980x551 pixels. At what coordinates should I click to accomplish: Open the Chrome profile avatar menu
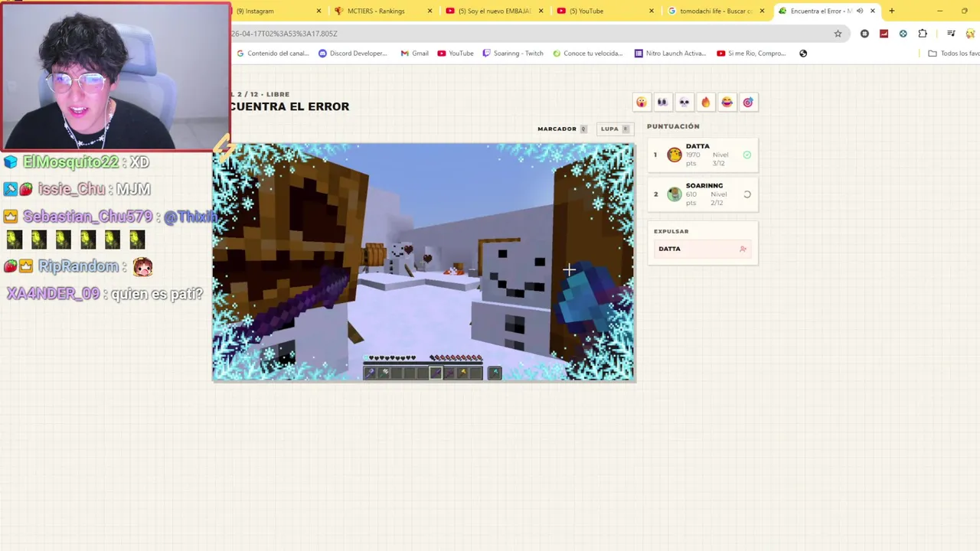point(972,34)
